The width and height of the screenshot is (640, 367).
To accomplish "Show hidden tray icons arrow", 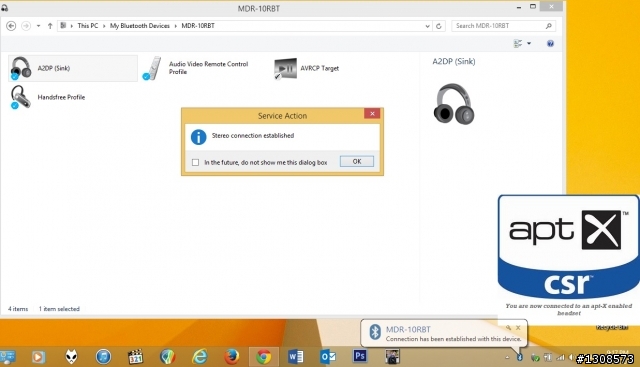I will [x=507, y=358].
